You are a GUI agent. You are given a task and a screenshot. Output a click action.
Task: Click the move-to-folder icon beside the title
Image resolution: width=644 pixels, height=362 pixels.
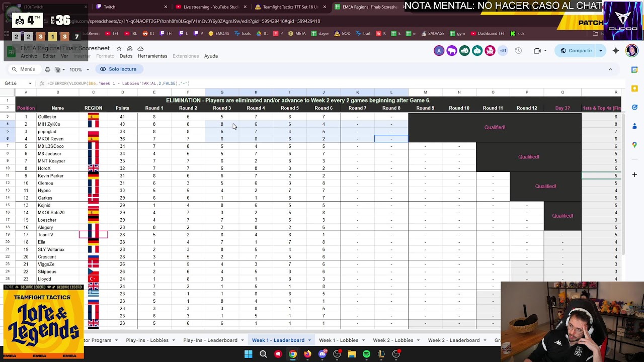[x=130, y=48]
